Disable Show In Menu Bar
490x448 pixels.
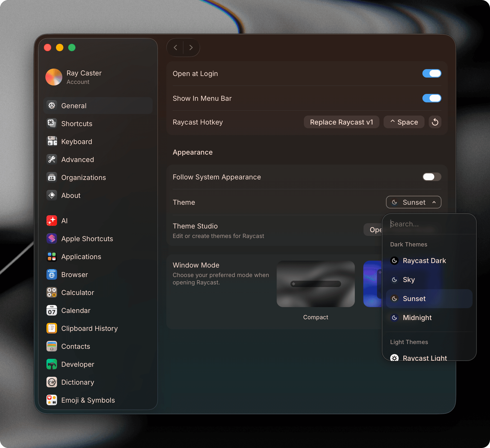tap(432, 98)
